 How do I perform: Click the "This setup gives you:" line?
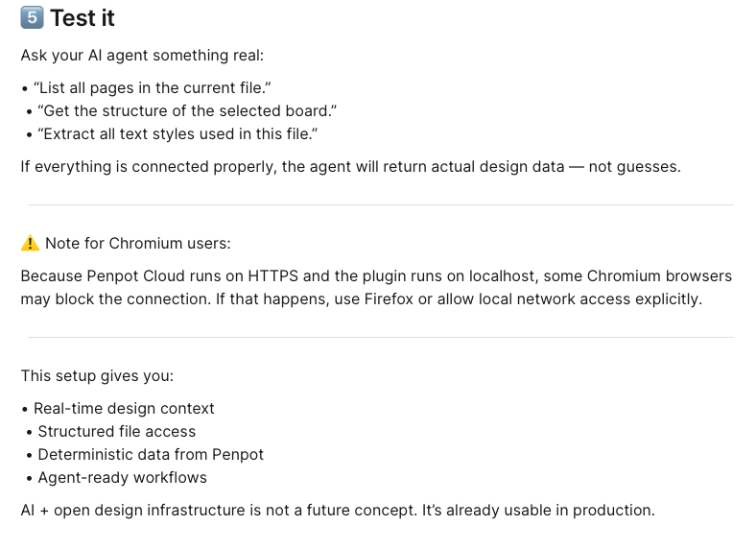click(x=97, y=375)
